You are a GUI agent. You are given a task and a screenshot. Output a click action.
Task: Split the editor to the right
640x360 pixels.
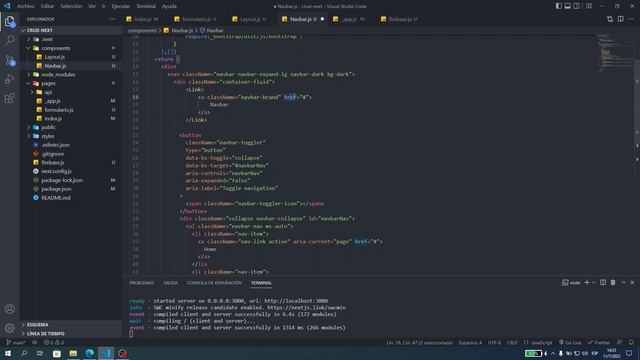click(x=620, y=19)
